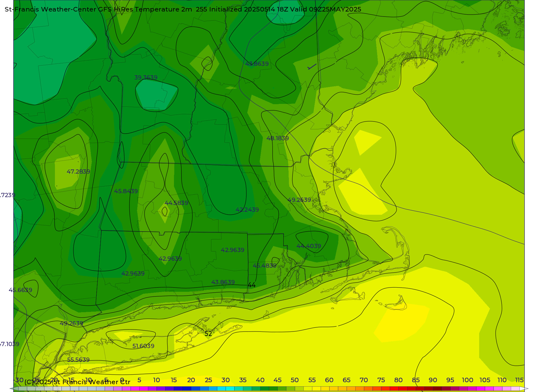The width and height of the screenshot is (538, 392).
Task: Select the 45.4839 temperature reading
Action: click(x=265, y=266)
